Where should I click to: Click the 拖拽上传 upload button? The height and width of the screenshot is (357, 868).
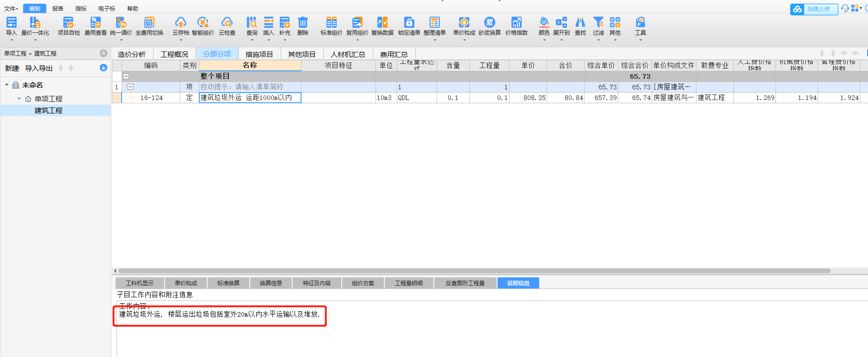[814, 9]
